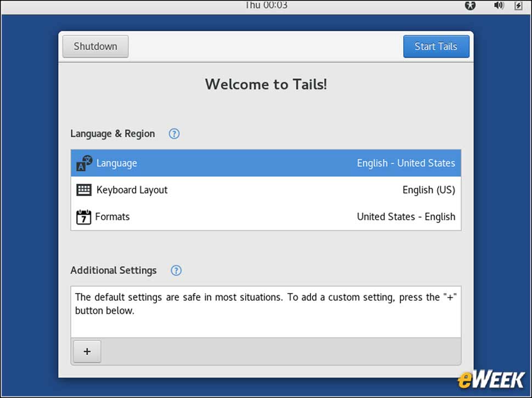The width and height of the screenshot is (532, 398).
Task: Click the keyboard icon
Action: (84, 190)
